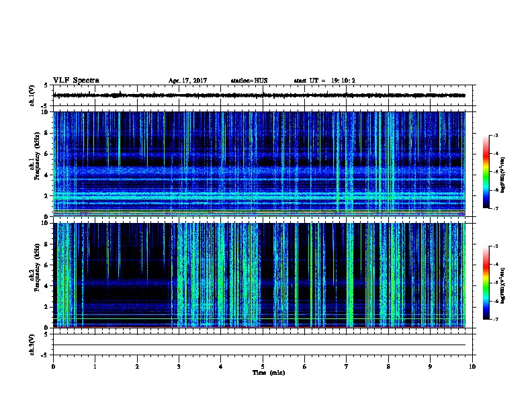Click the ch.1 frequency axis "8" tick label
Image resolution: width=532 pixels, height=411 pixels.
click(46, 133)
